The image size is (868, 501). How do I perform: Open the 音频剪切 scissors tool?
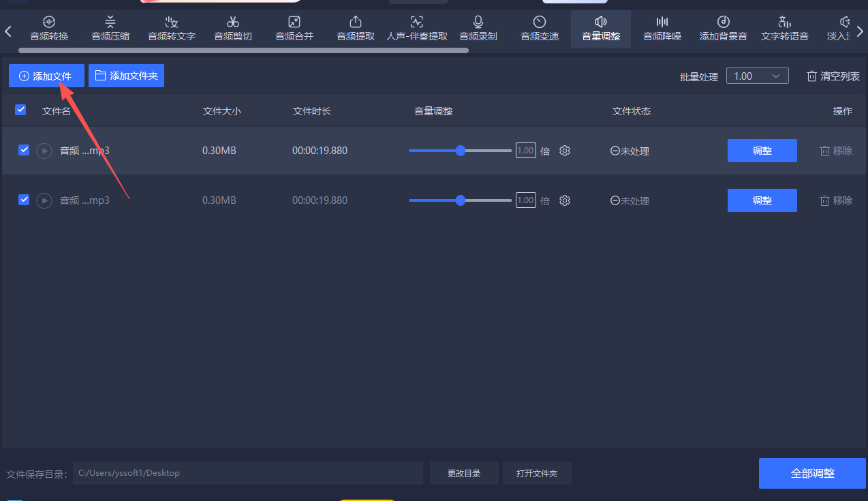(x=233, y=29)
